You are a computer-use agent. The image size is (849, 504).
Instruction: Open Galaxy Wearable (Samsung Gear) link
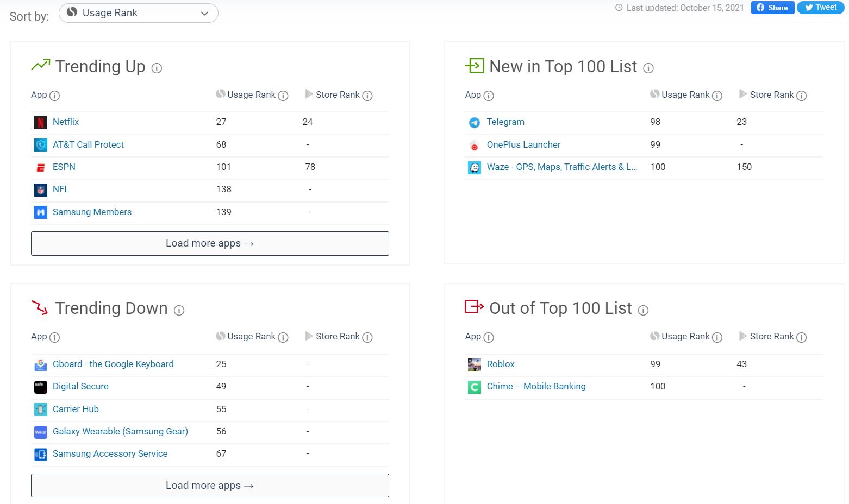120,431
